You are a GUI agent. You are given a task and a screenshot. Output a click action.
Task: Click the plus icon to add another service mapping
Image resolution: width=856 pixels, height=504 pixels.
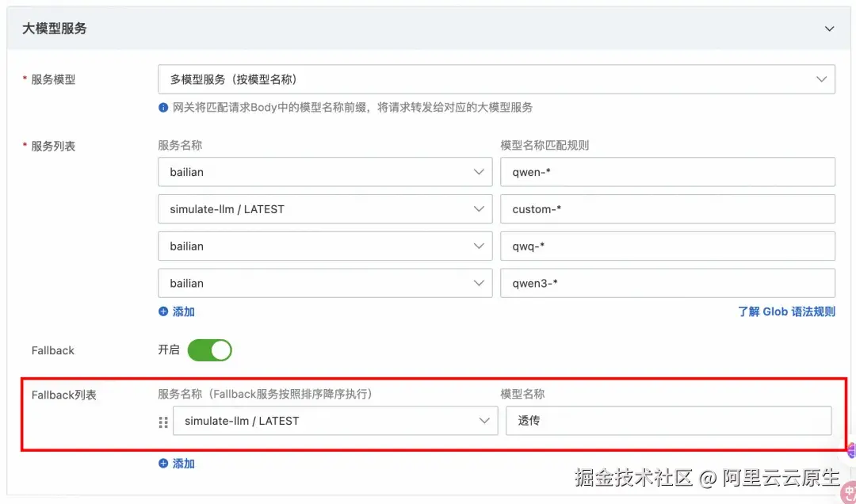(164, 311)
